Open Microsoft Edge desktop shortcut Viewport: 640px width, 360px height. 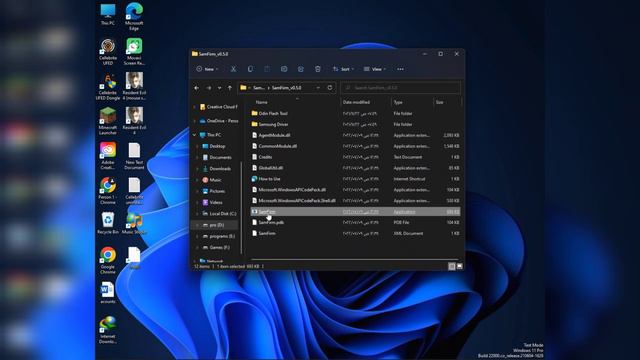(134, 16)
